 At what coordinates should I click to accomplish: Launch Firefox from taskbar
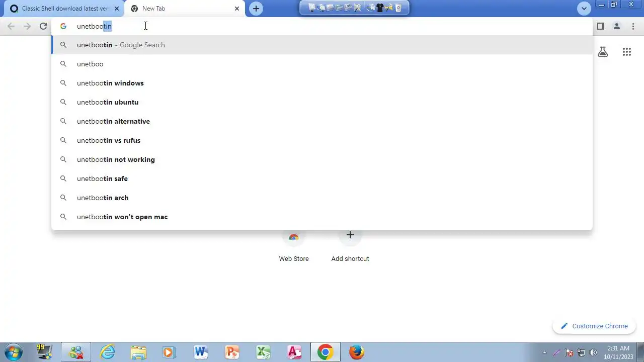click(357, 352)
